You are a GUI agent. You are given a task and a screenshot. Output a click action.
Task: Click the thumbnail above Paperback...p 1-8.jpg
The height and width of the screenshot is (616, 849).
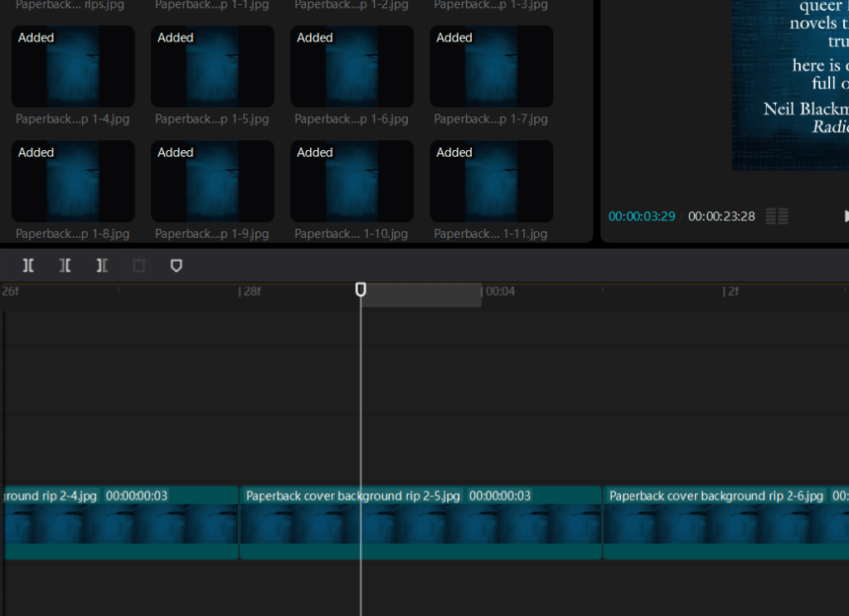(x=73, y=181)
